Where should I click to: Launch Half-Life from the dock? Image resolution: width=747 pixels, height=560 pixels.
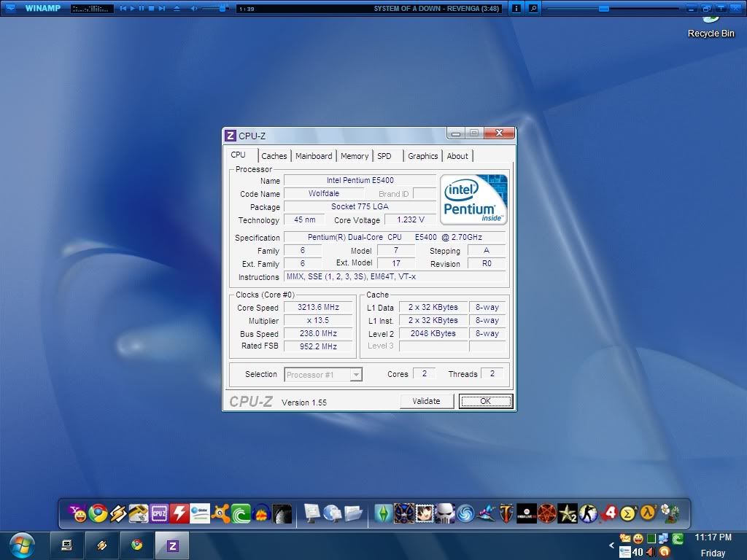649,513
